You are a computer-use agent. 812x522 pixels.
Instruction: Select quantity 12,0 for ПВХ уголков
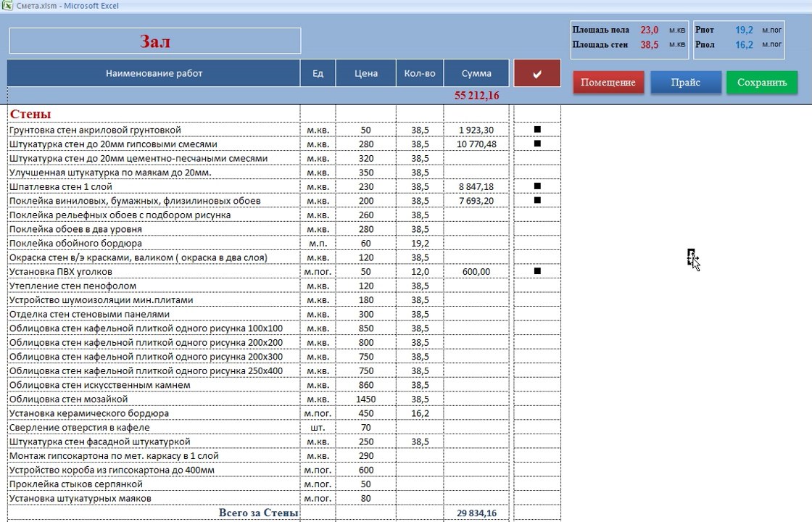[420, 271]
